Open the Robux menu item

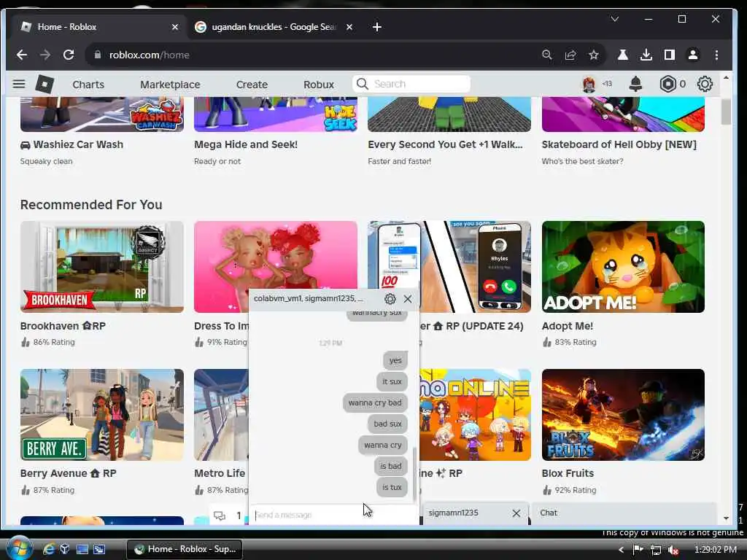coord(319,85)
